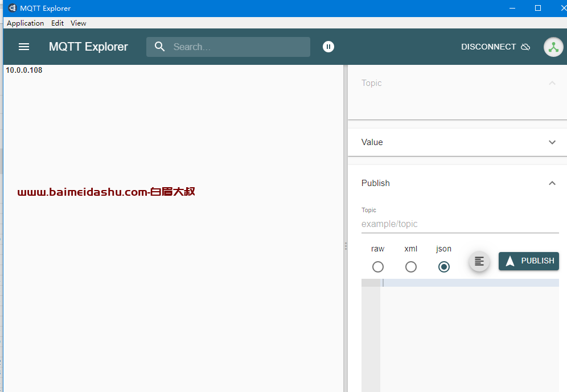Image resolution: width=567 pixels, height=392 pixels.
Task: Click into the payload editor area
Action: pyautogui.click(x=469, y=336)
